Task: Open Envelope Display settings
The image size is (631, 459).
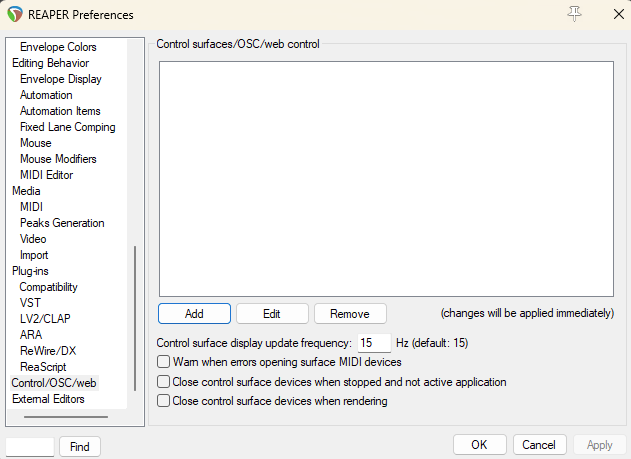Action: point(61,79)
